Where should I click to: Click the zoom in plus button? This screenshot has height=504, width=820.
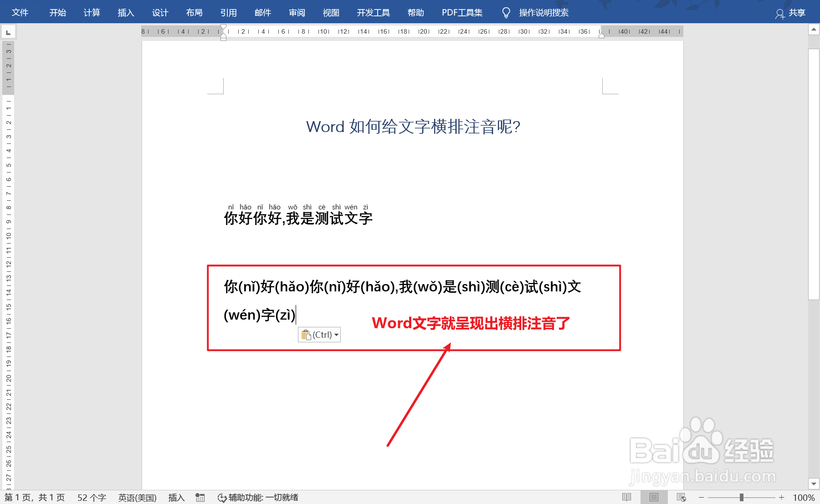click(782, 497)
